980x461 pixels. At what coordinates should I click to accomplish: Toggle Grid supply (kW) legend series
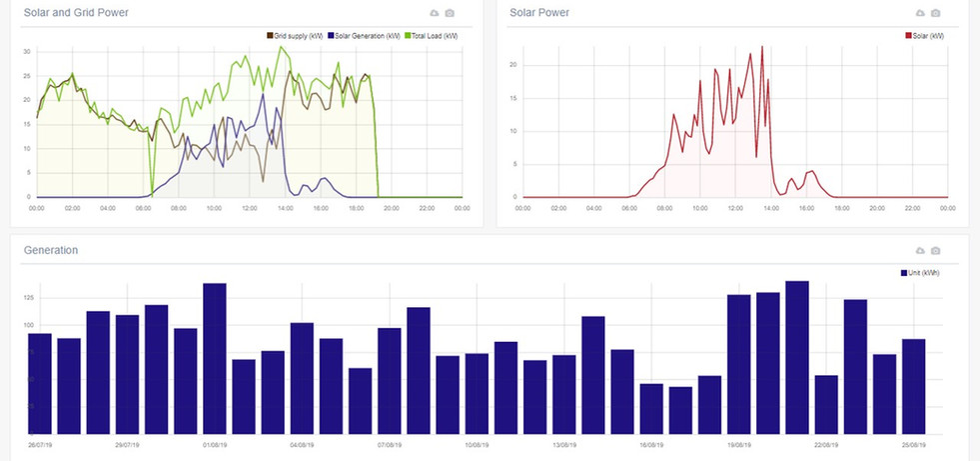pyautogui.click(x=296, y=36)
